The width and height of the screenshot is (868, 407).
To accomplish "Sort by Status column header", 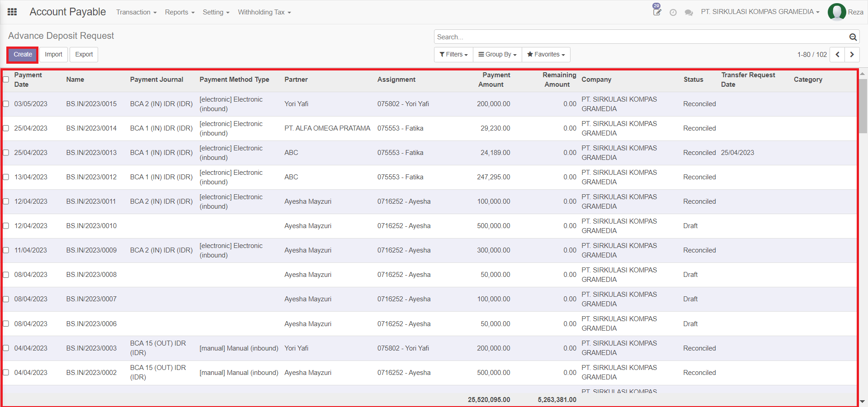I will point(693,80).
